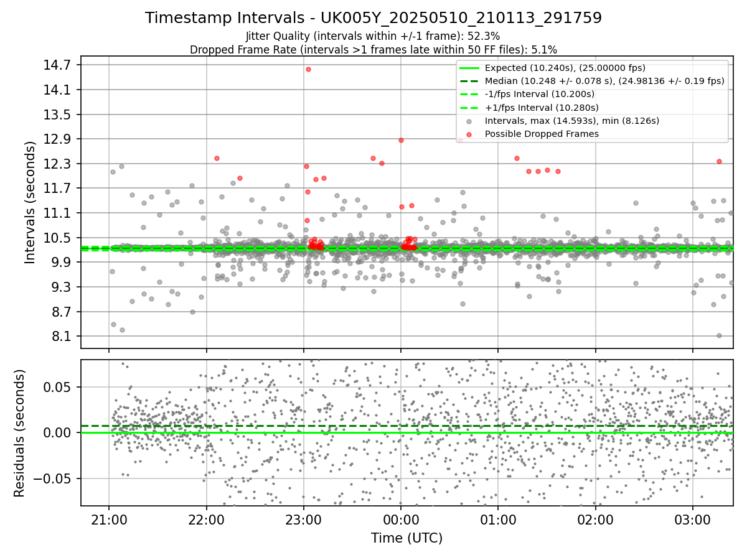Click the dark green dashed Median legend line
This screenshot has width=747, height=560.
click(469, 81)
